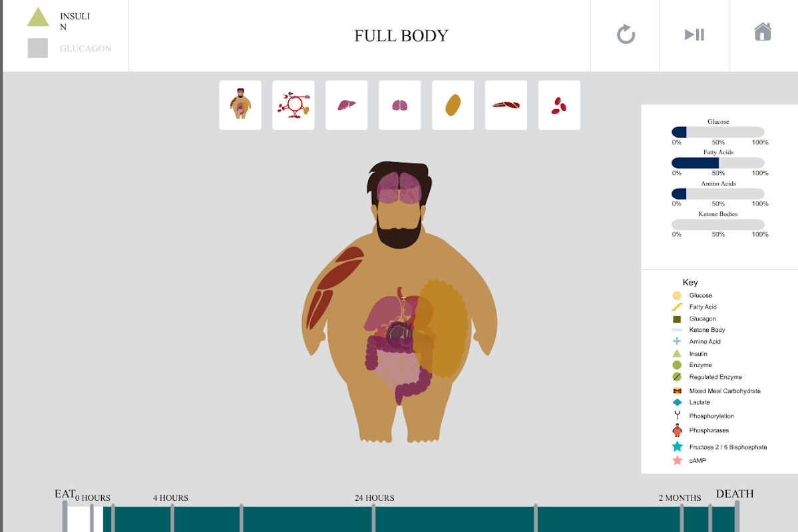Select the liver organ icon
The width and height of the screenshot is (798, 532).
(347, 105)
